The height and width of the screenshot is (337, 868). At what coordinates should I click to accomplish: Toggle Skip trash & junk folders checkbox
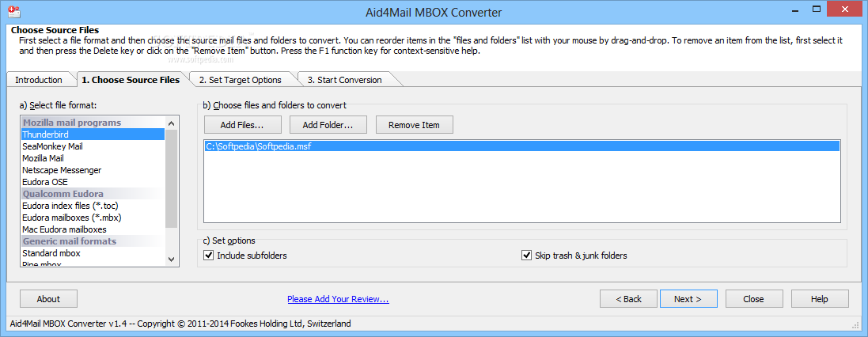point(526,256)
